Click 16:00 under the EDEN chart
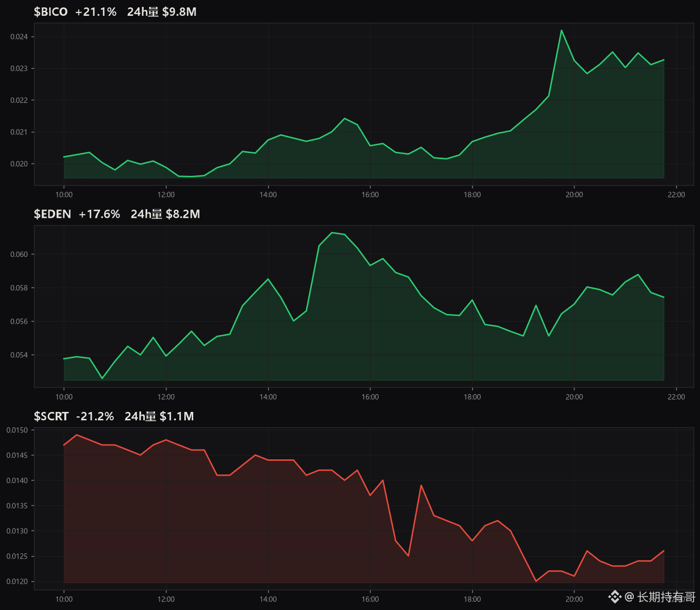Viewport: 700px width, 610px height. [370, 397]
